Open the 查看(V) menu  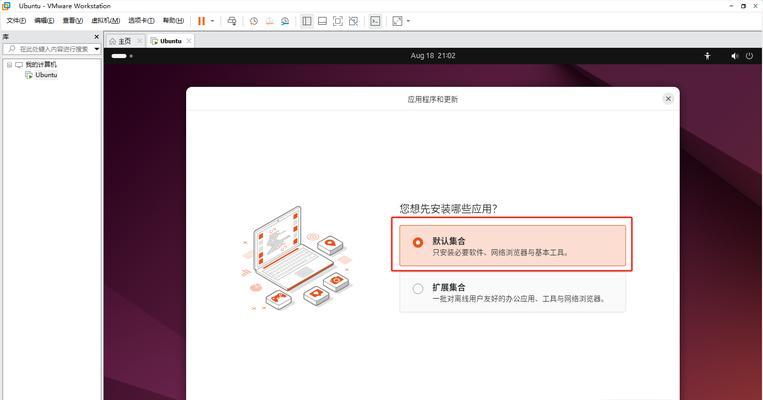(73, 20)
